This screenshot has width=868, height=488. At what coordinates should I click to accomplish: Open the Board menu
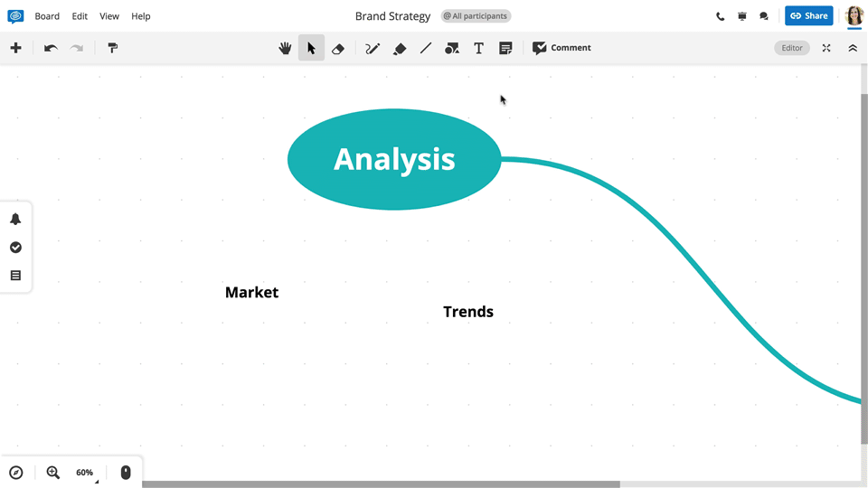pos(47,16)
